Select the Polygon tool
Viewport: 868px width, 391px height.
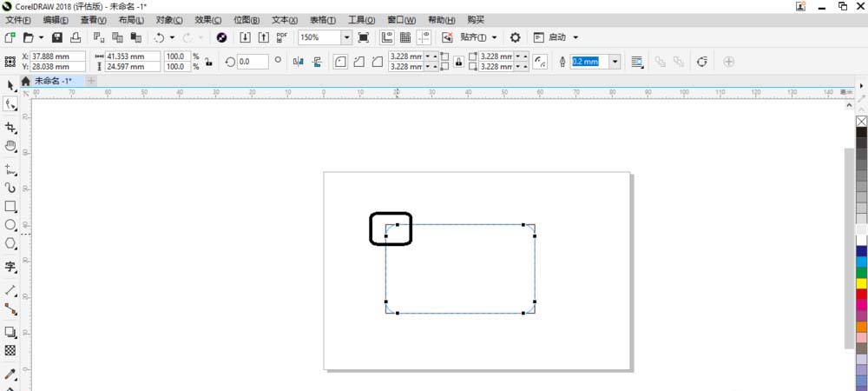tap(10, 243)
